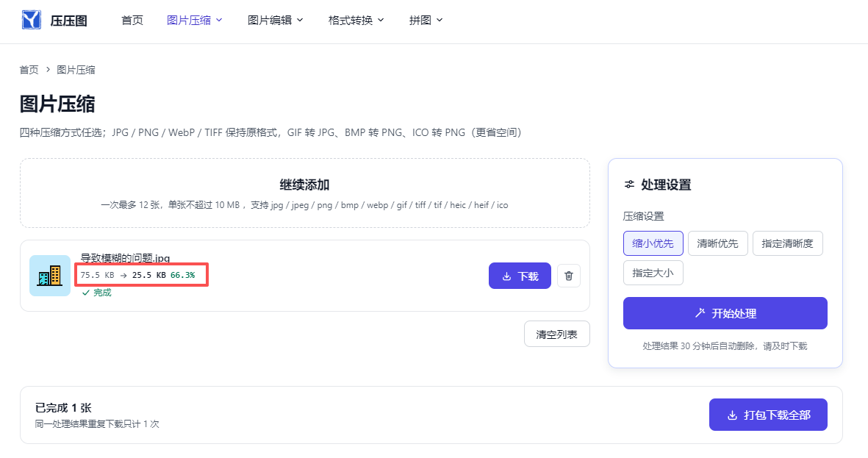This screenshot has width=868, height=458.
Task: Open the 拼图 navigation menu
Action: tap(426, 20)
